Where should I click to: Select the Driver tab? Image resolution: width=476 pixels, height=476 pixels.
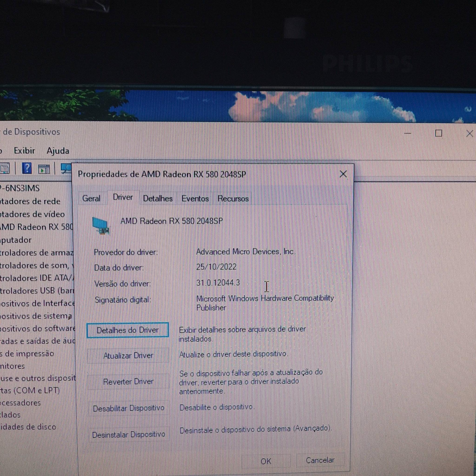point(123,197)
